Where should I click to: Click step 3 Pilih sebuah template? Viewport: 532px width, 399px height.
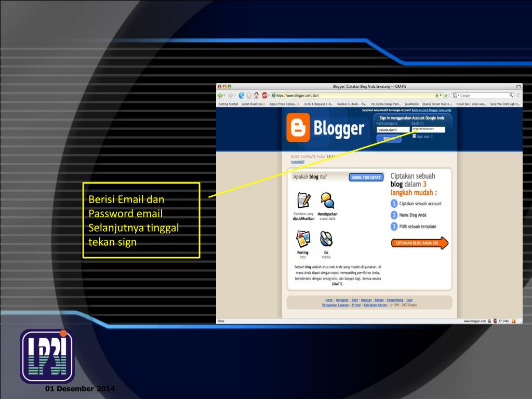(x=414, y=227)
